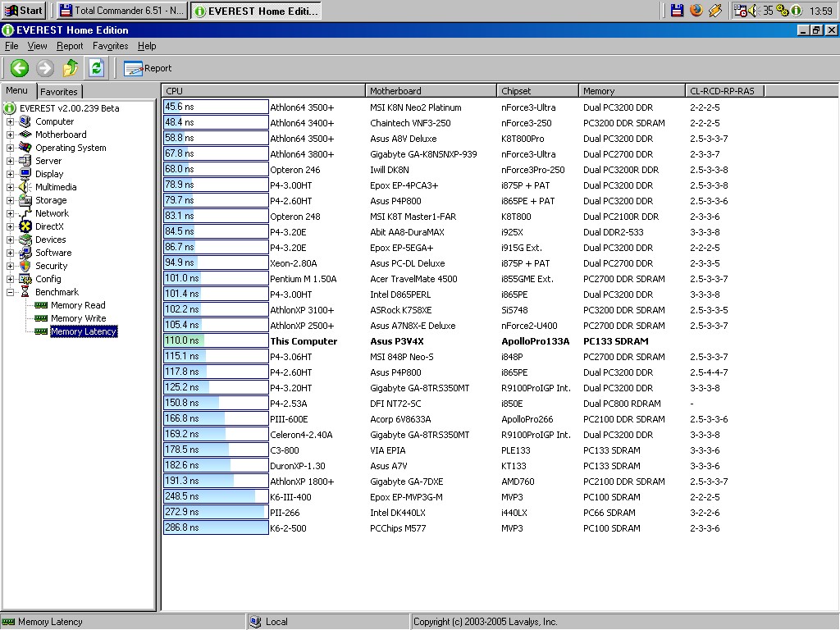Select the Motherboard tree icon
Viewport: 840px width, 630px height.
(x=25, y=135)
